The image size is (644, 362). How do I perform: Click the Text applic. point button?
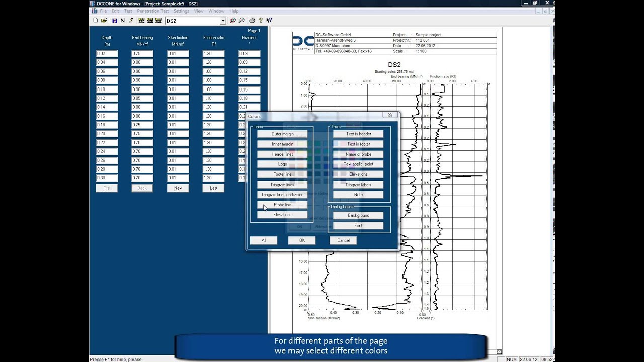pos(358,164)
